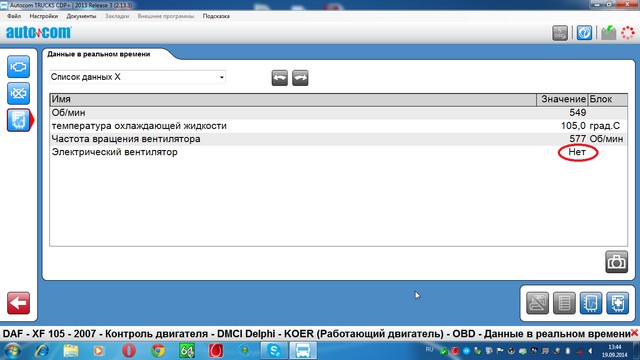Viewport: 640px width, 360px height.
Task: Open Skype from the taskbar
Action: [x=274, y=351]
